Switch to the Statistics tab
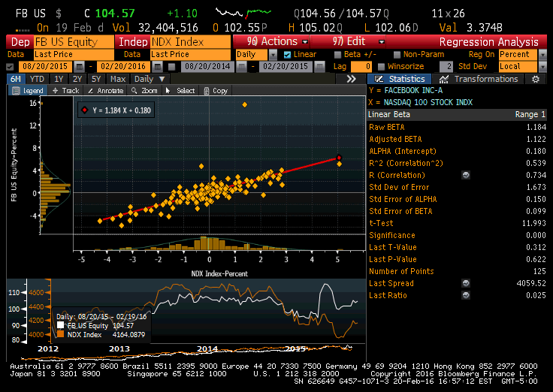The width and height of the screenshot is (553, 392). click(399, 79)
